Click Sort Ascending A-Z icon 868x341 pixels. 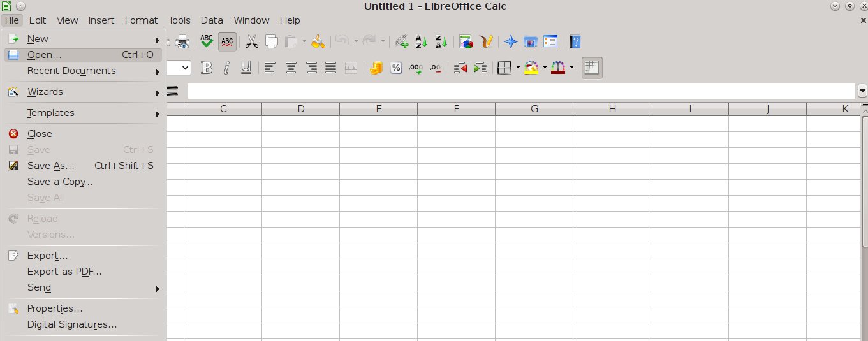pos(421,42)
